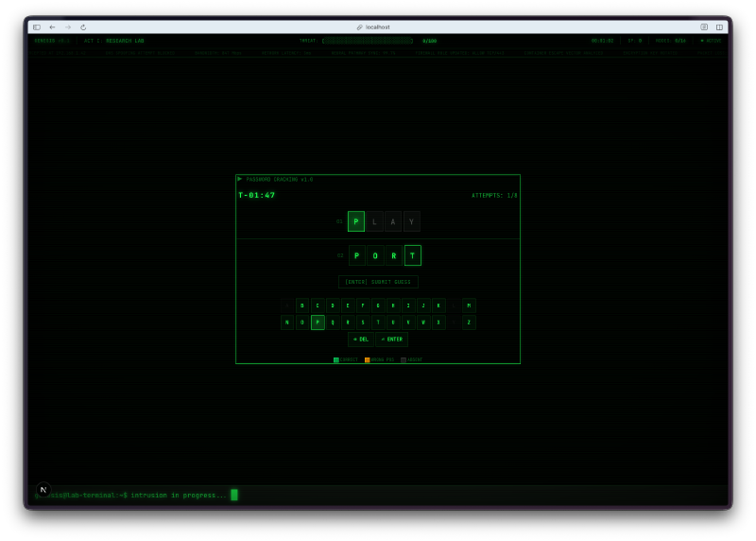Screen dimensions: 756x541
Task: Click the play arrow beside Password Cracking title
Action: 240,179
